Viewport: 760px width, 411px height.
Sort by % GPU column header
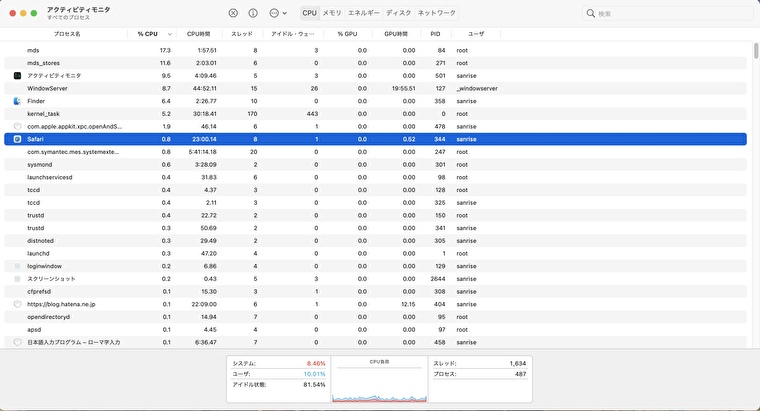(x=348, y=34)
